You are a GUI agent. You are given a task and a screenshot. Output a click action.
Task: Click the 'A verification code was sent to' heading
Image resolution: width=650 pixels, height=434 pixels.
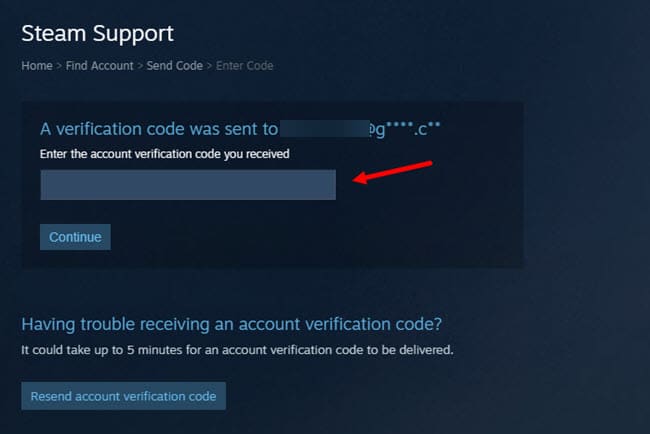[159, 129]
